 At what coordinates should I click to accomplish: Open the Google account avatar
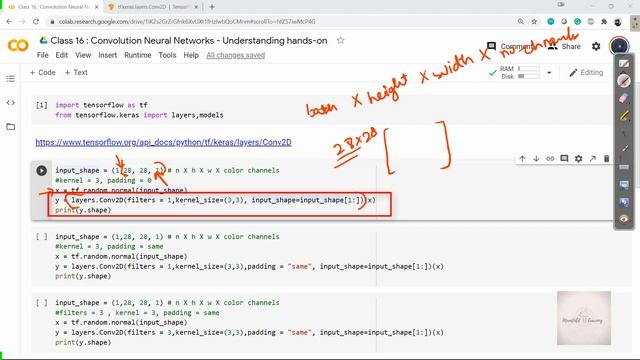coord(619,46)
